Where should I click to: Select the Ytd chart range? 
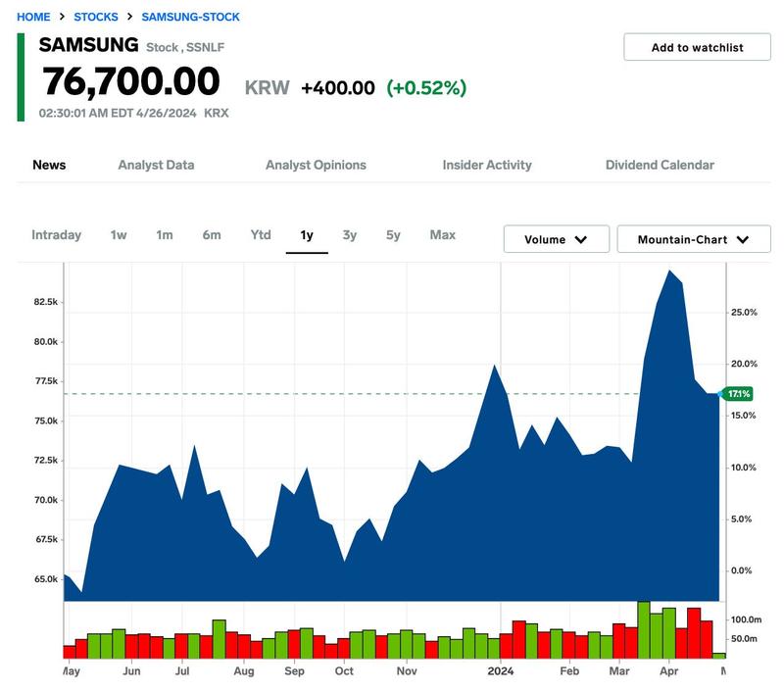[x=261, y=235]
